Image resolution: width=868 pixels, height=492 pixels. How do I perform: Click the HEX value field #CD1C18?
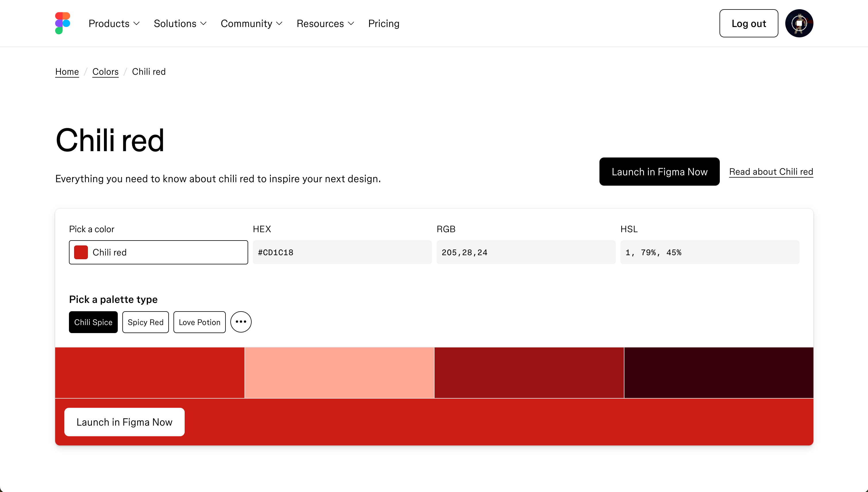[342, 252]
